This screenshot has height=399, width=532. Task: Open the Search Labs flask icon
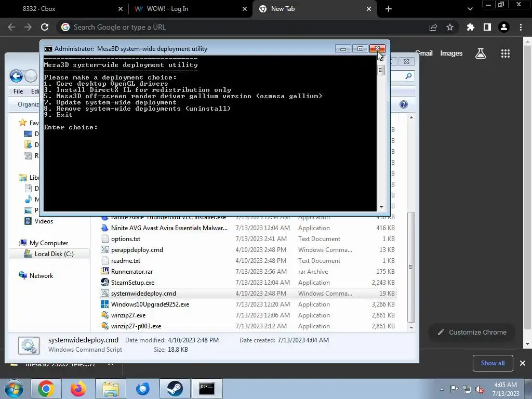tap(481, 54)
